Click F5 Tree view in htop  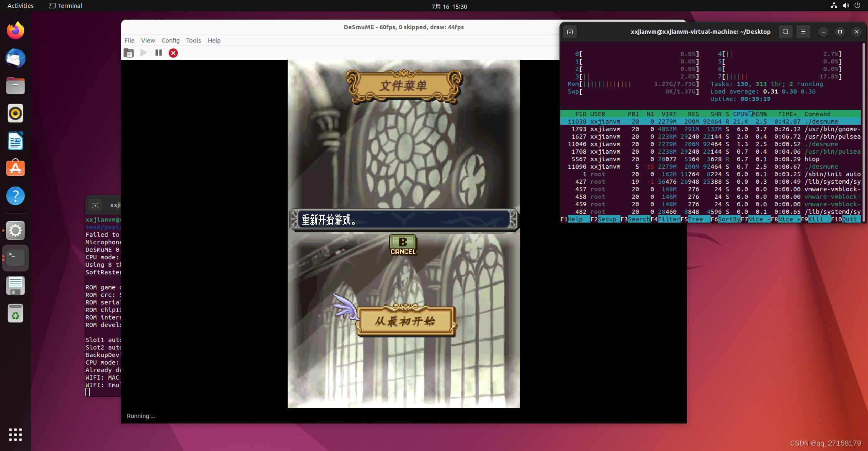tap(695, 219)
